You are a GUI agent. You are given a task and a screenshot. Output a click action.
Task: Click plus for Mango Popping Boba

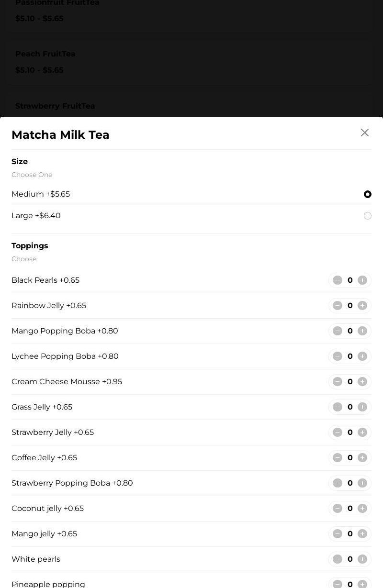(x=362, y=331)
